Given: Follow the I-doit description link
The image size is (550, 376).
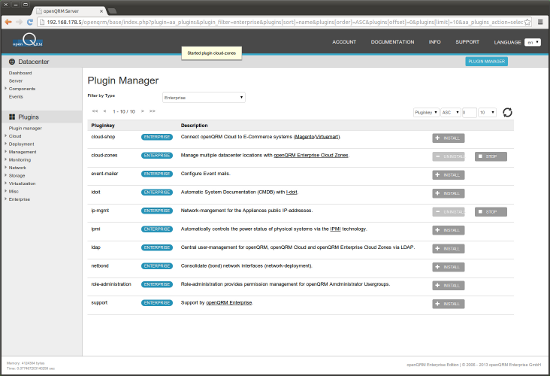Looking at the screenshot, I should [x=291, y=192].
